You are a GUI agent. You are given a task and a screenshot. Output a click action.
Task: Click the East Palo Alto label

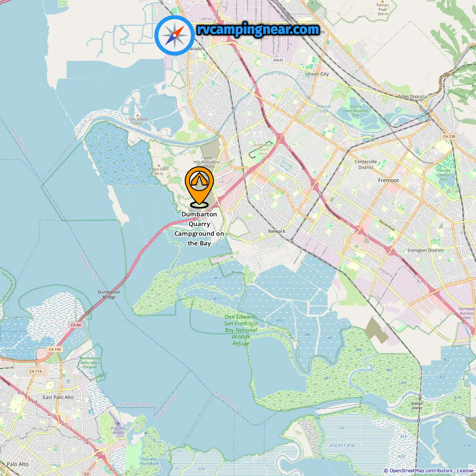[x=58, y=397]
